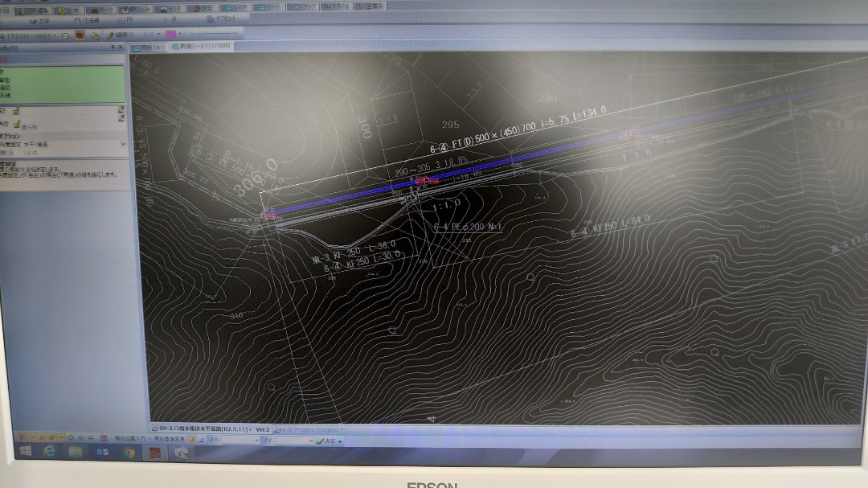
Task: Open the シート ribbon tab
Action: [269, 7]
